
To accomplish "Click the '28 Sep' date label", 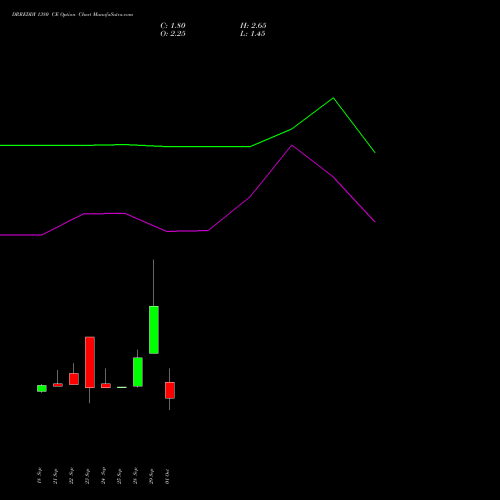I will coord(136,476).
